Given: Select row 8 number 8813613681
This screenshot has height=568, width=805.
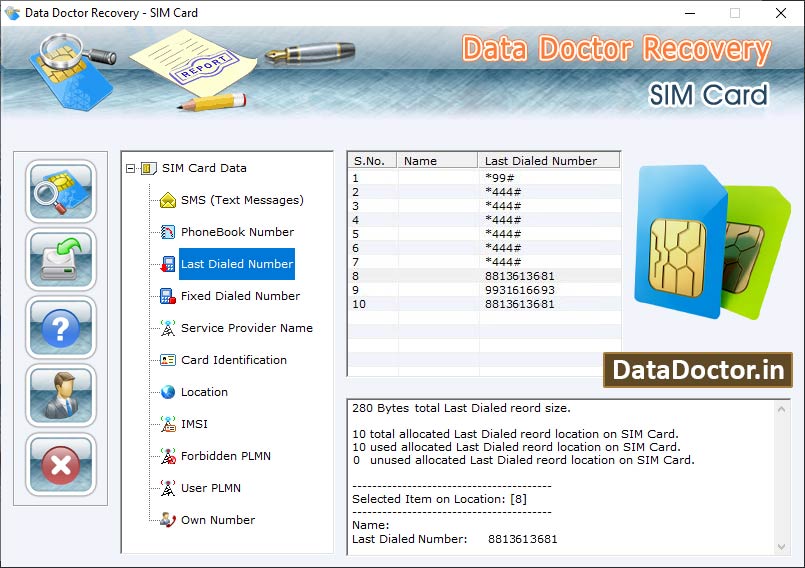Looking at the screenshot, I should point(484,276).
